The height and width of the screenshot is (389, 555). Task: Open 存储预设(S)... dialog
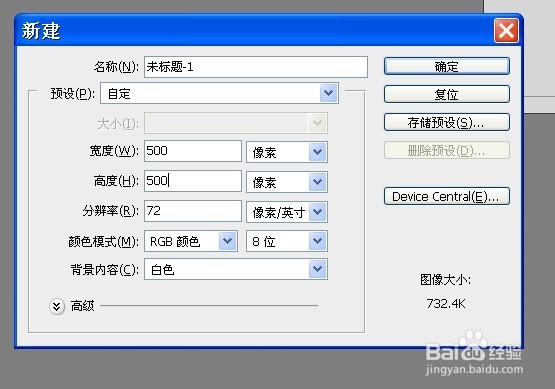point(447,122)
